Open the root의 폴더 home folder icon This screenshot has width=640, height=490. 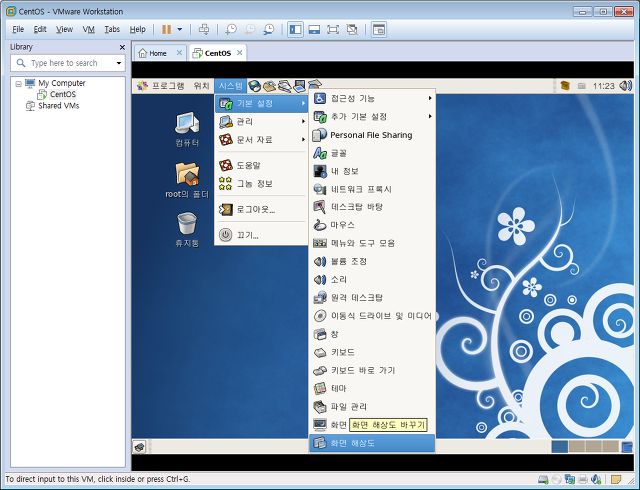click(x=187, y=180)
